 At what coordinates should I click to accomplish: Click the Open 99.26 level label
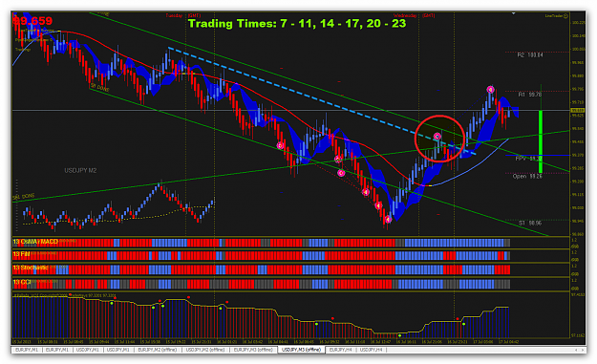[x=527, y=177]
